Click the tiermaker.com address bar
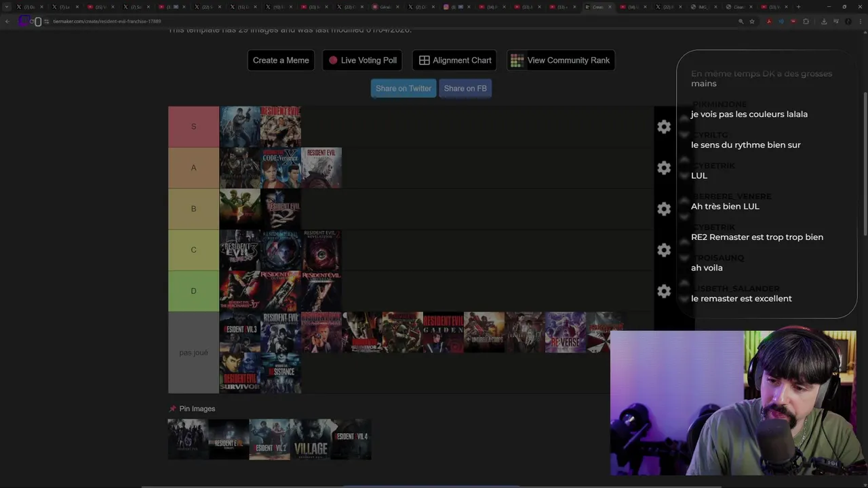 click(393, 21)
